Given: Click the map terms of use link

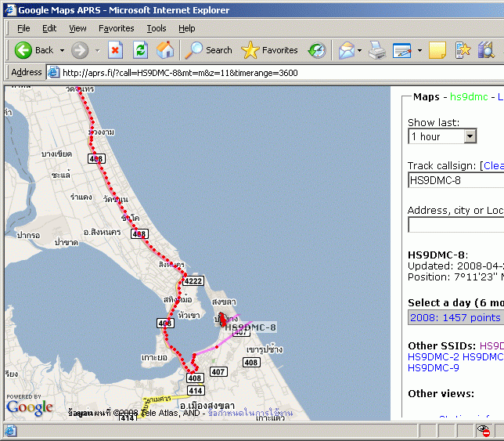Looking at the screenshot, I should click(x=250, y=413).
